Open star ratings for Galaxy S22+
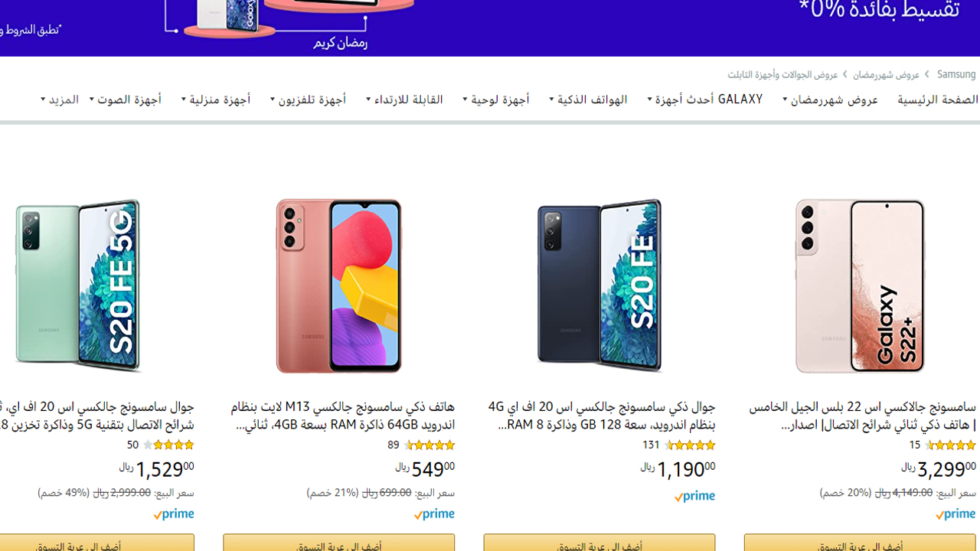Screen dimensions: 980x551 tap(950, 445)
